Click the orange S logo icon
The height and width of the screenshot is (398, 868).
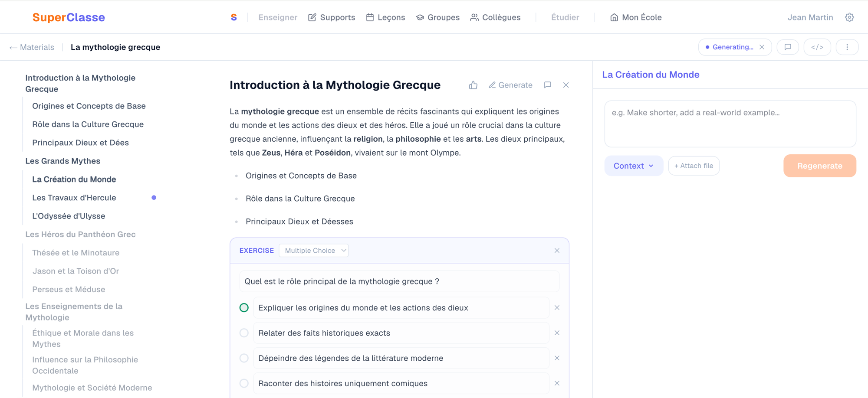tap(233, 17)
